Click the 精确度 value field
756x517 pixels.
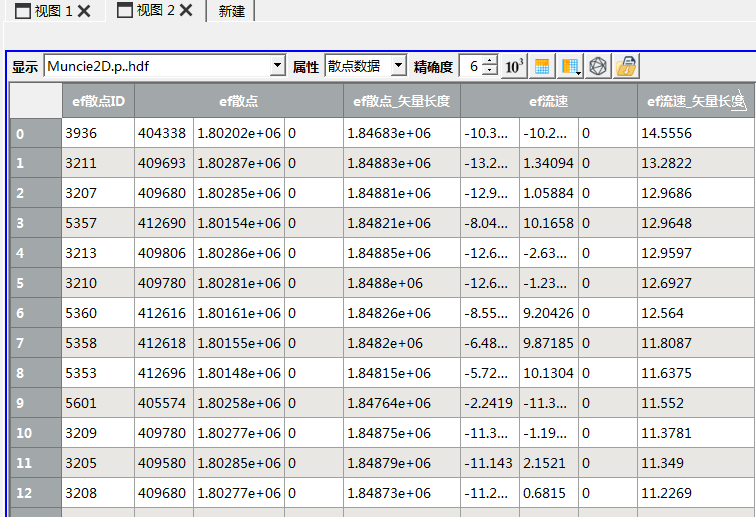coord(472,66)
